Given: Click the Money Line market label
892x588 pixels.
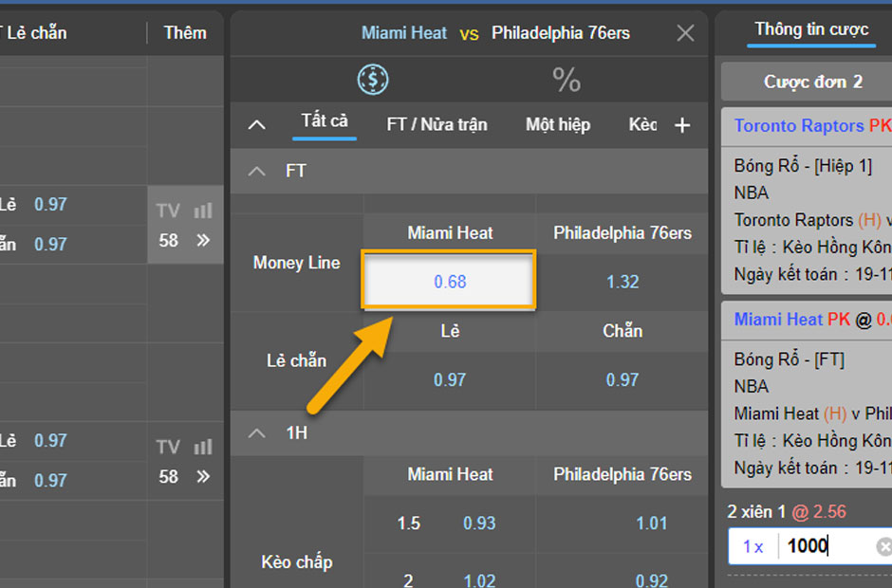Looking at the screenshot, I should tap(296, 263).
